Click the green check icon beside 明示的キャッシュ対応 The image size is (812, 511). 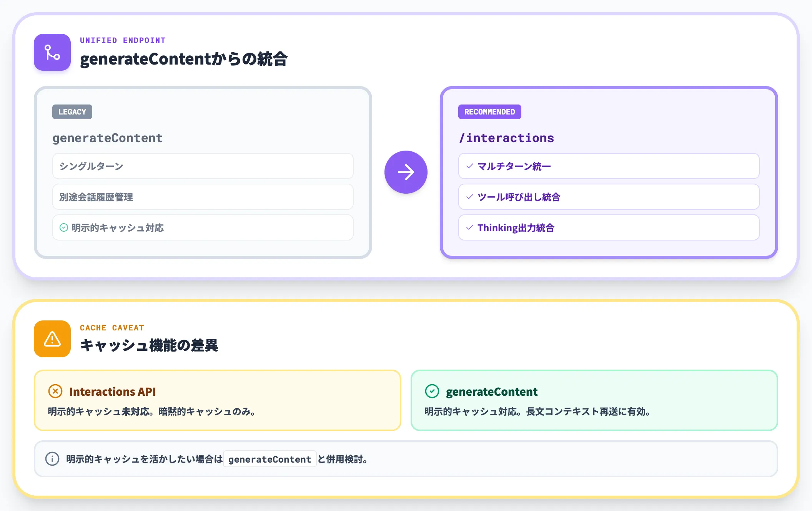pos(64,228)
